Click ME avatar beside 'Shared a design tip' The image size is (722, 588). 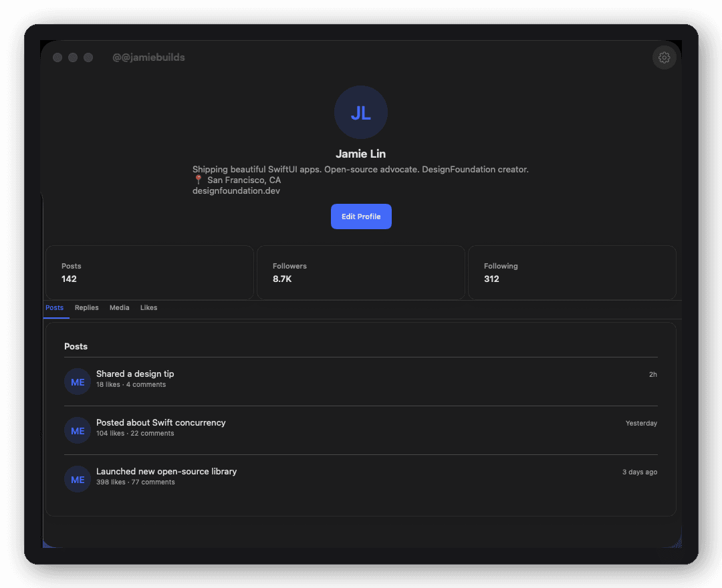click(x=78, y=382)
